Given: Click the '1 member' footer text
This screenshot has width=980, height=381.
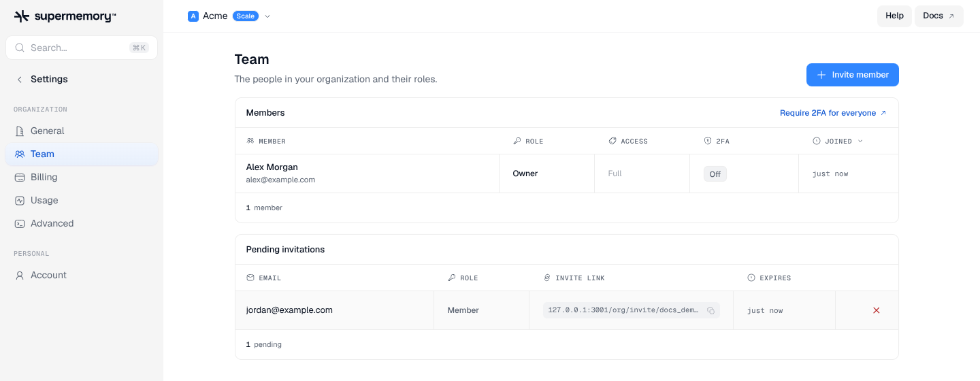Looking at the screenshot, I should (x=264, y=208).
